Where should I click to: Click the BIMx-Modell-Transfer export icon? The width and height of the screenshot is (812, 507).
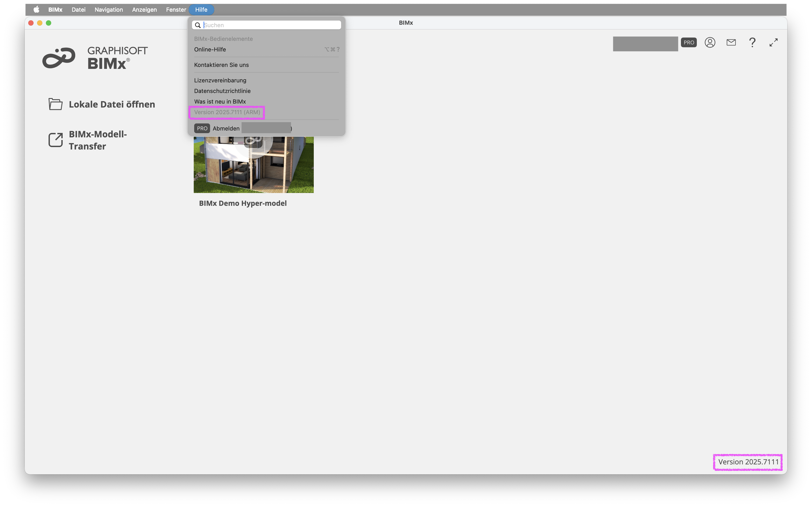(56, 140)
